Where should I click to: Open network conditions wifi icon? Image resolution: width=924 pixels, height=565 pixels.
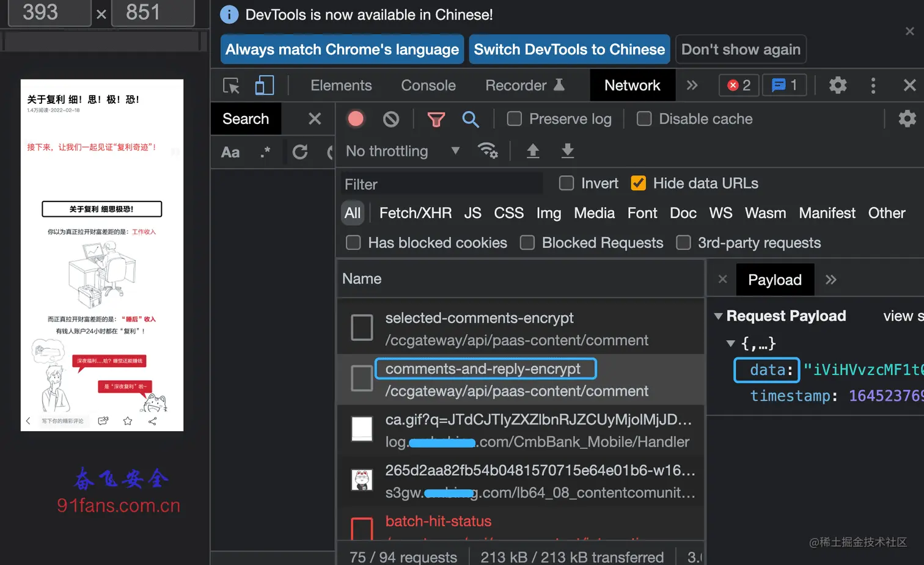[x=488, y=151]
